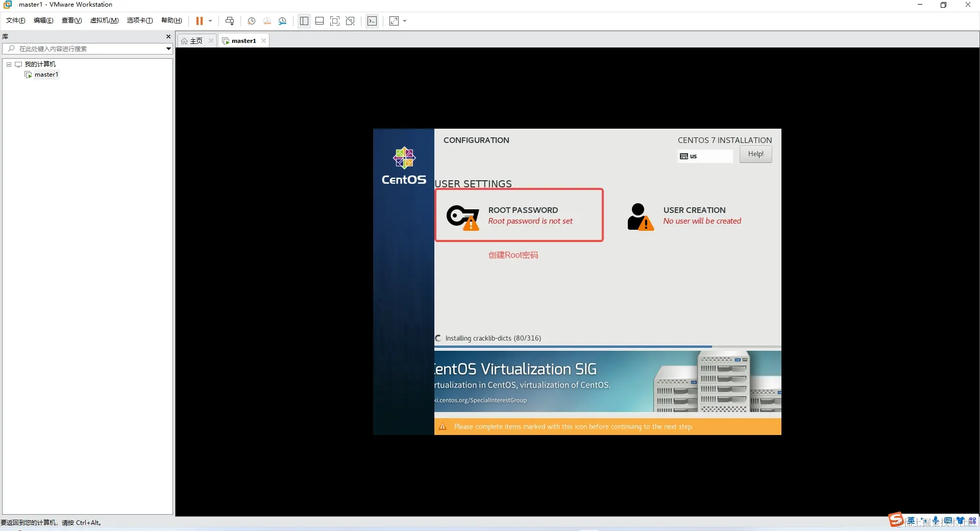980x531 pixels.
Task: Open the Sogou soft keyboard icon
Action: [x=948, y=521]
